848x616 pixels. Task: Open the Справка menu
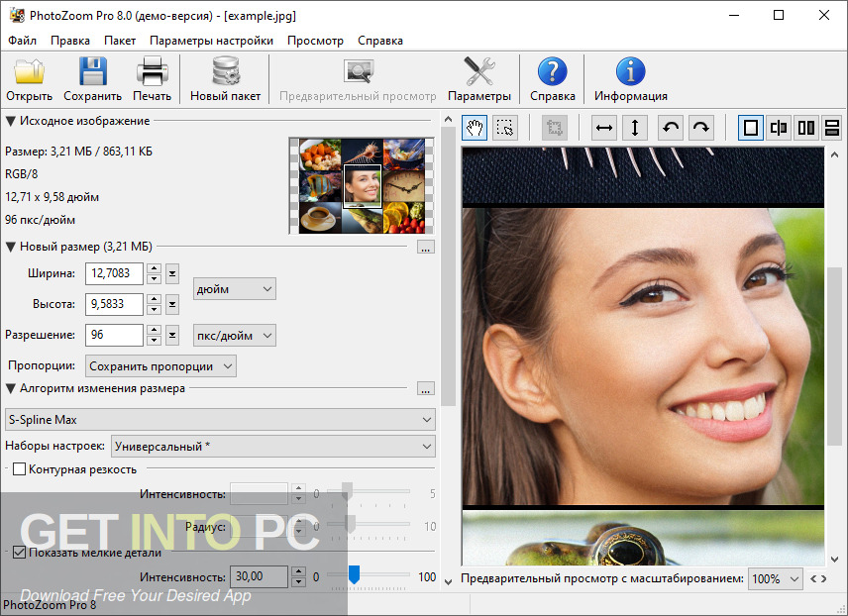380,41
